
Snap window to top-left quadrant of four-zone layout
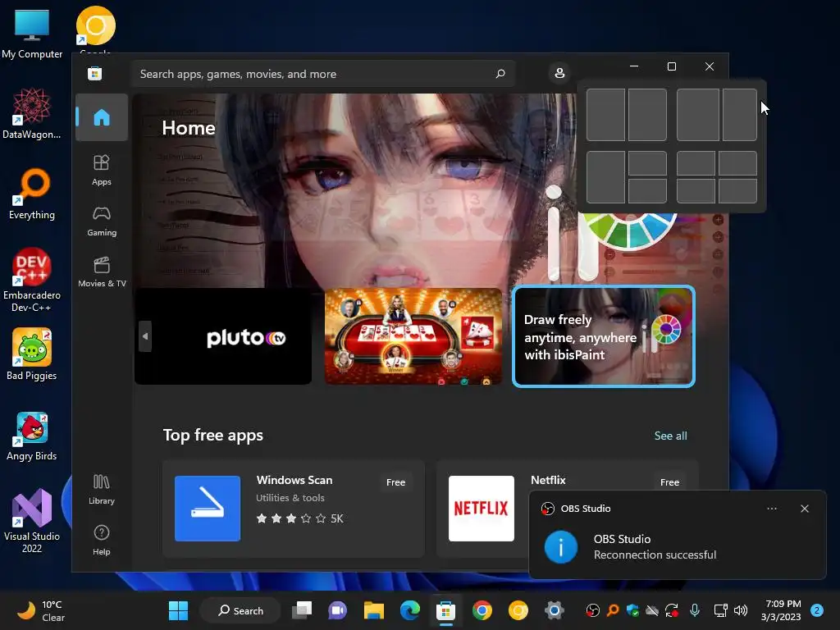[x=696, y=163]
